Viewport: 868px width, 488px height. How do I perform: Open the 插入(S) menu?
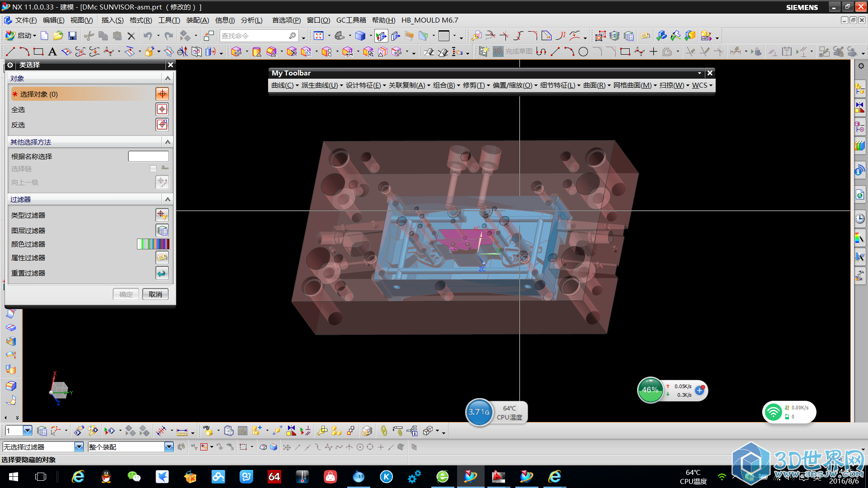click(112, 20)
